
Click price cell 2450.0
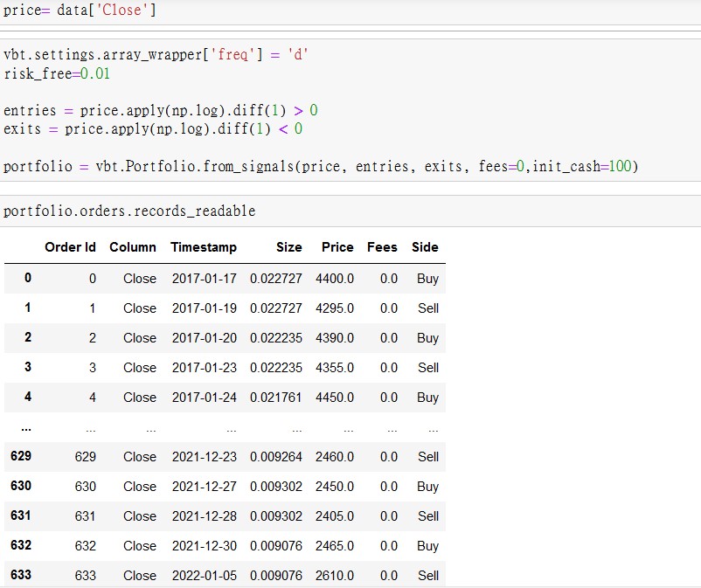click(x=335, y=487)
